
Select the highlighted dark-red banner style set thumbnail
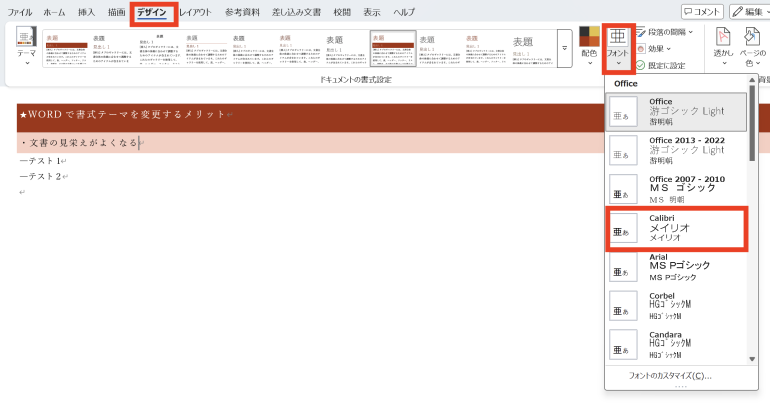393,48
